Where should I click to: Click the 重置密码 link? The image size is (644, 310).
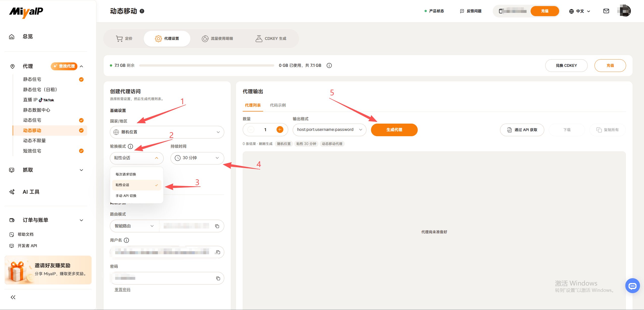click(x=122, y=290)
